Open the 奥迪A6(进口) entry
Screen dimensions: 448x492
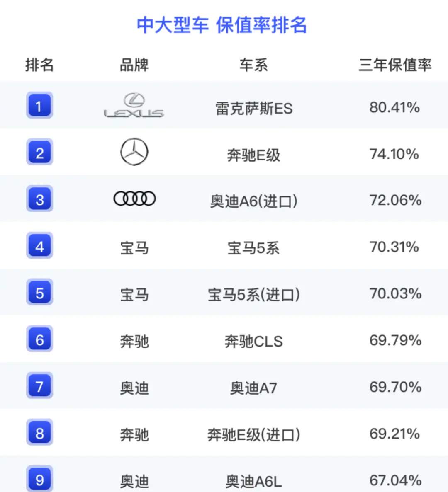254,201
